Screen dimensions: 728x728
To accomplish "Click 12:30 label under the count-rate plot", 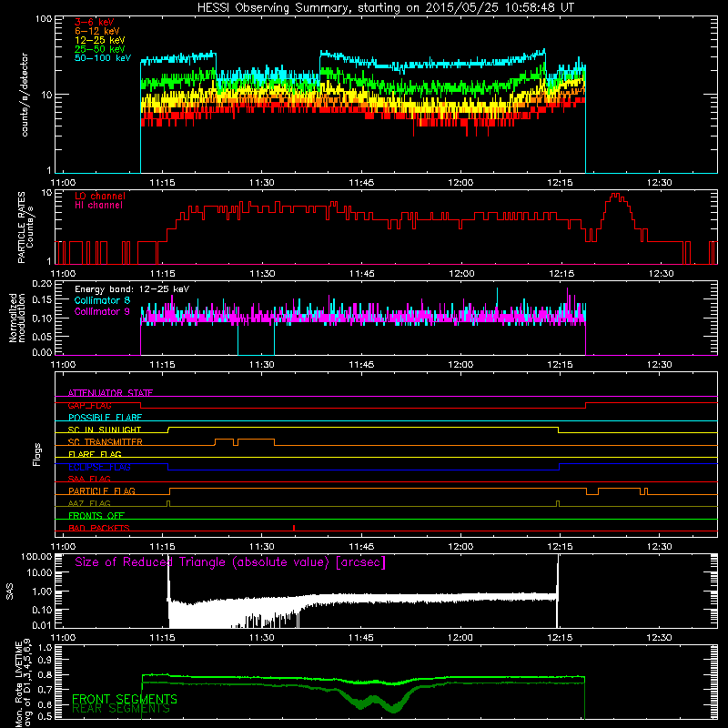I will (x=659, y=183).
